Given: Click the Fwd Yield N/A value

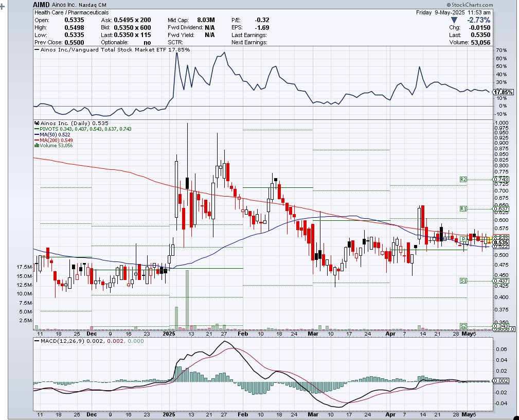Looking at the screenshot, I should pyautogui.click(x=209, y=35).
